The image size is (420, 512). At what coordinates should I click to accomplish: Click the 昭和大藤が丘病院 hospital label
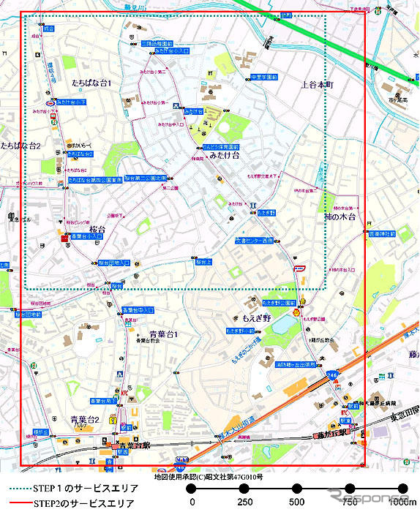tap(377, 404)
